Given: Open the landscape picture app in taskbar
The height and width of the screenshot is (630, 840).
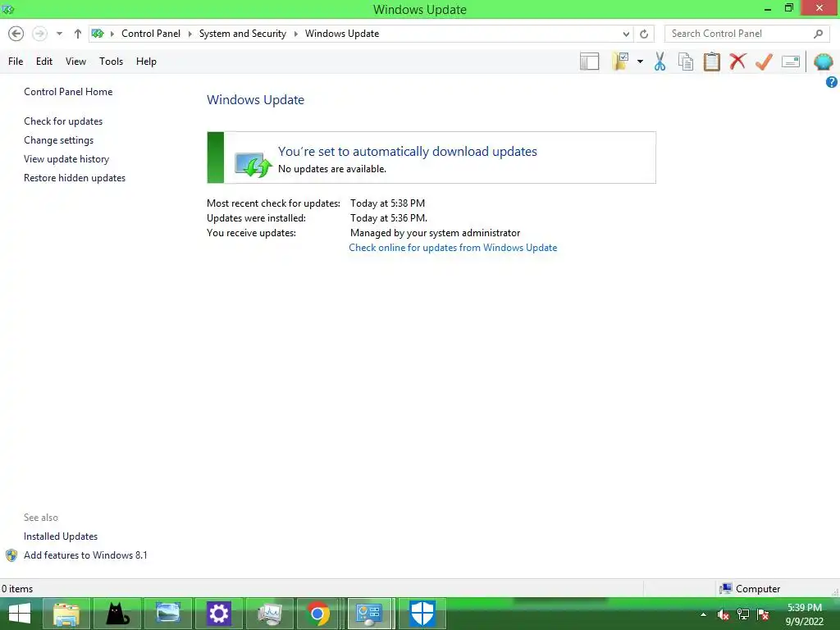Looking at the screenshot, I should 168,614.
